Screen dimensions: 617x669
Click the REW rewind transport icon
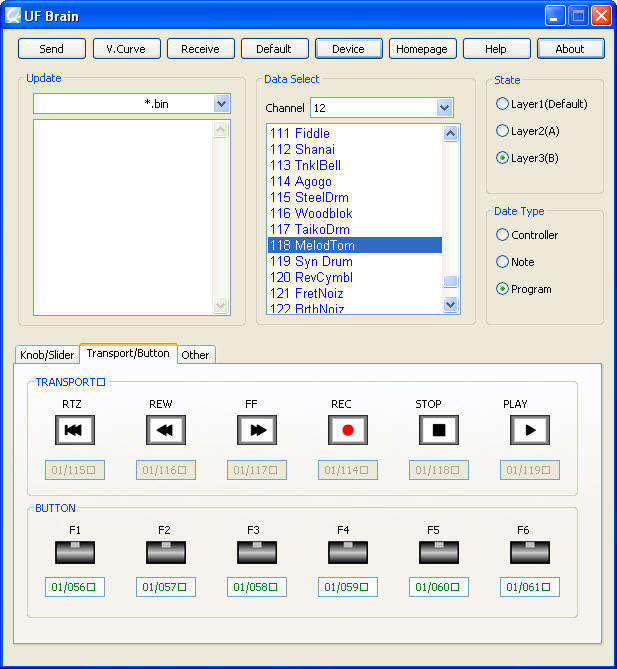[166, 430]
